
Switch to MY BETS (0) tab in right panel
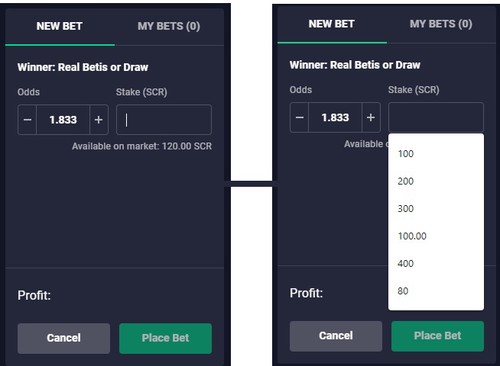point(441,24)
